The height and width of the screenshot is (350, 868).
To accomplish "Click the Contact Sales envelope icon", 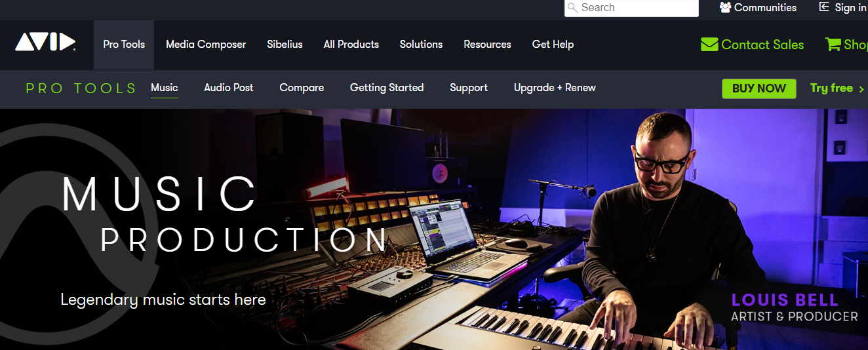I will pos(709,45).
